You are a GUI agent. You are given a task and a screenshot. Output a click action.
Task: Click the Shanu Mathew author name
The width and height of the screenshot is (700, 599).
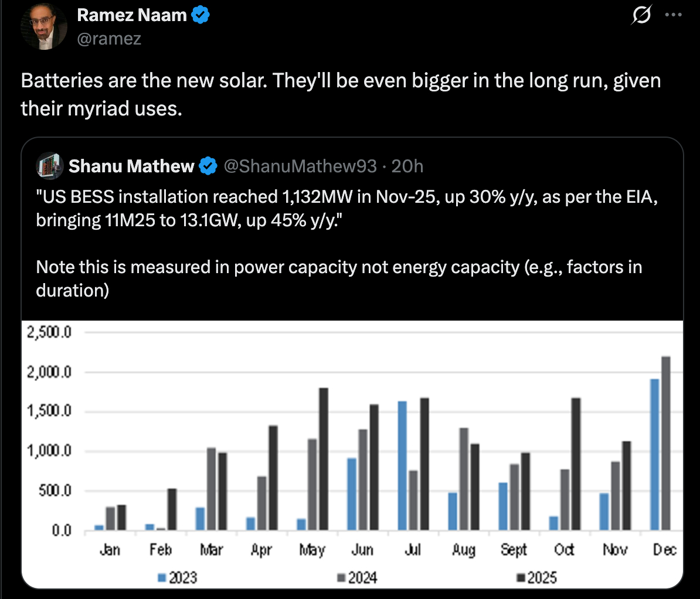click(131, 166)
